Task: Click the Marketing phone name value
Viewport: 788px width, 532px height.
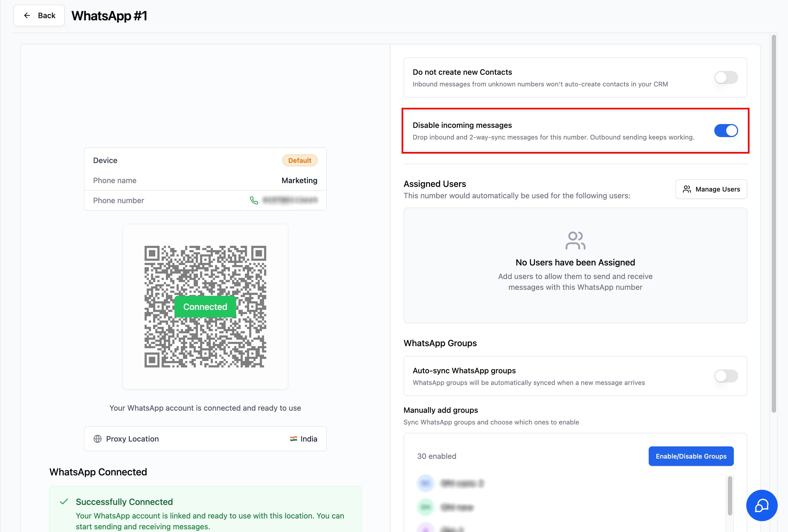Action: [x=299, y=181]
